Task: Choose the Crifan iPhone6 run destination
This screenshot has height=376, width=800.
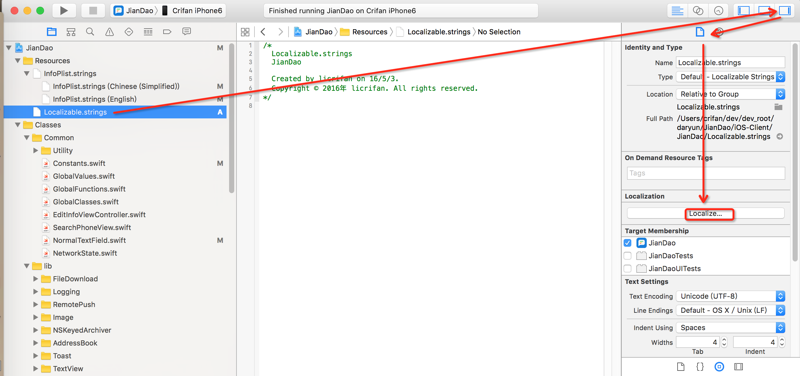Action: pos(193,11)
